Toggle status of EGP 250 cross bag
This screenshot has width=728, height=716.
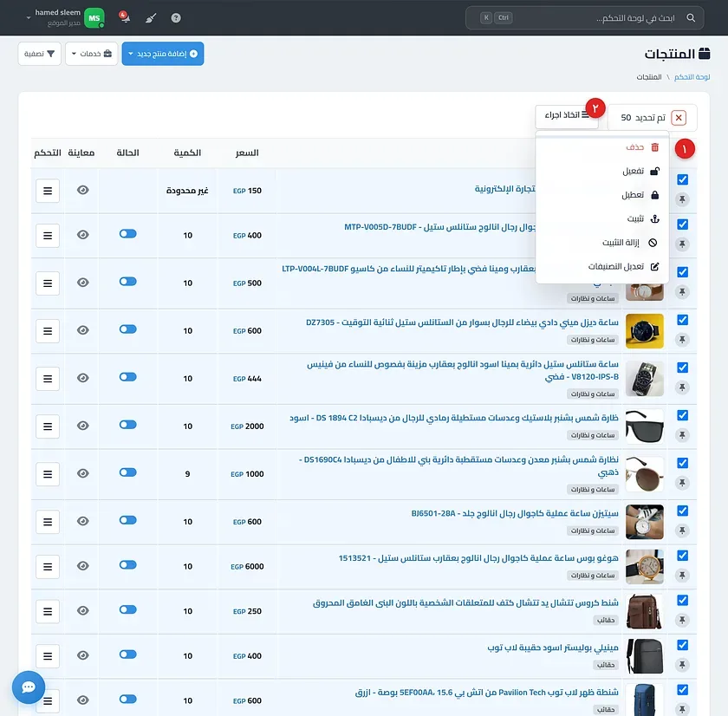click(x=127, y=609)
